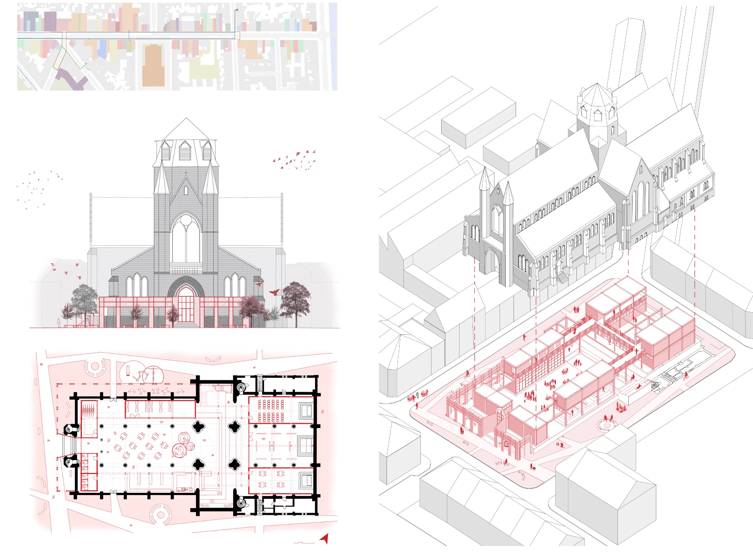Click the small bird flock left of tower

(36, 190)
